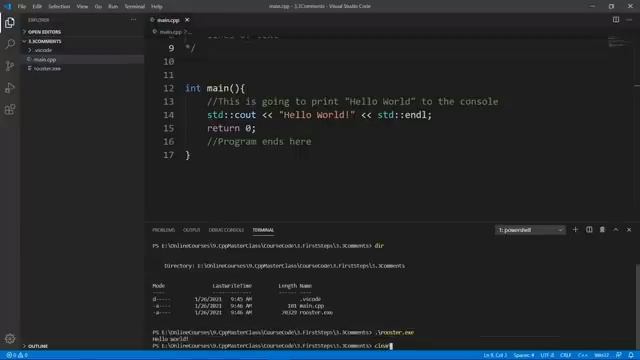Click the VS Code logo in the title bar

(x=7, y=6)
